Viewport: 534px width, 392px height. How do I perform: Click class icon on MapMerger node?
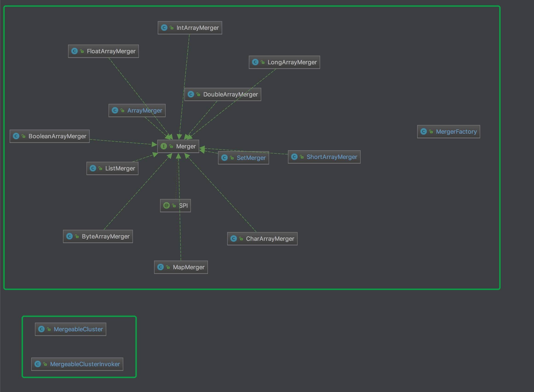161,267
